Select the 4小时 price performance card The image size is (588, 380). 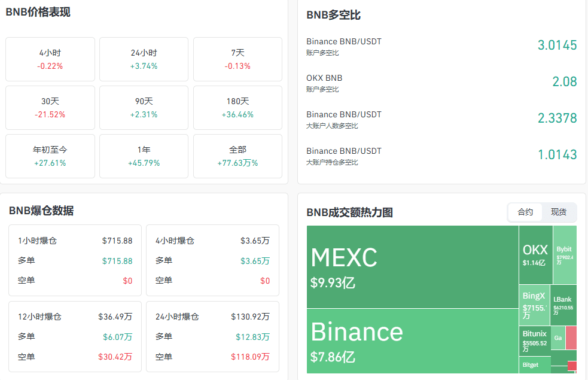[50, 59]
